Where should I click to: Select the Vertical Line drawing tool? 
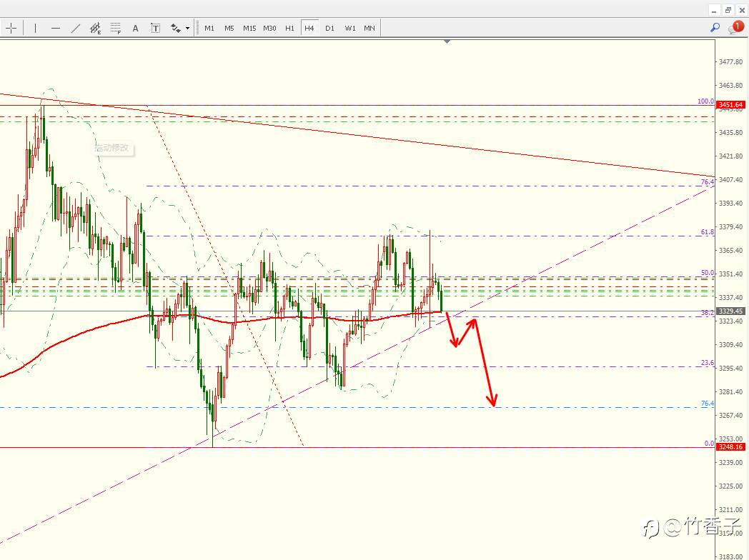point(35,28)
